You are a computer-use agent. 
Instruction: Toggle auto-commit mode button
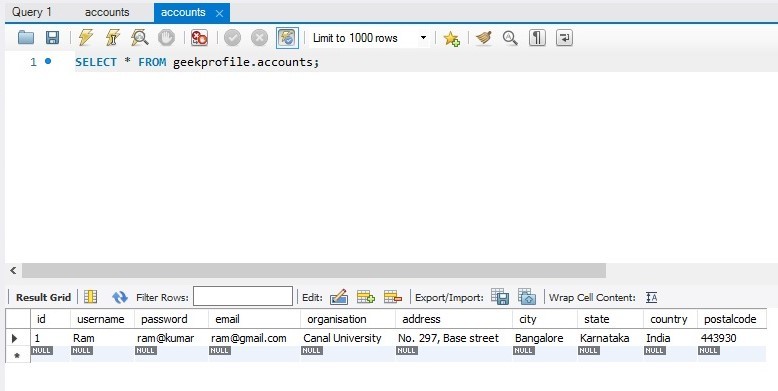pos(287,38)
